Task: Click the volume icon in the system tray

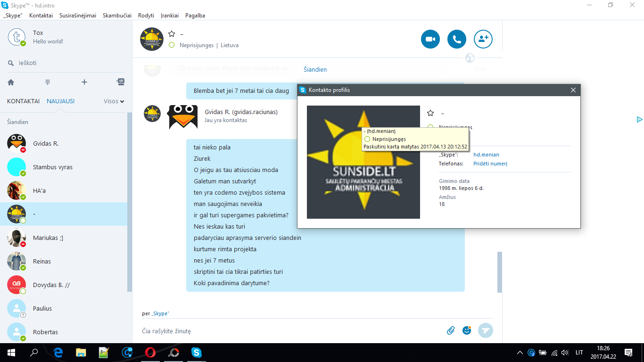Action: (565, 353)
